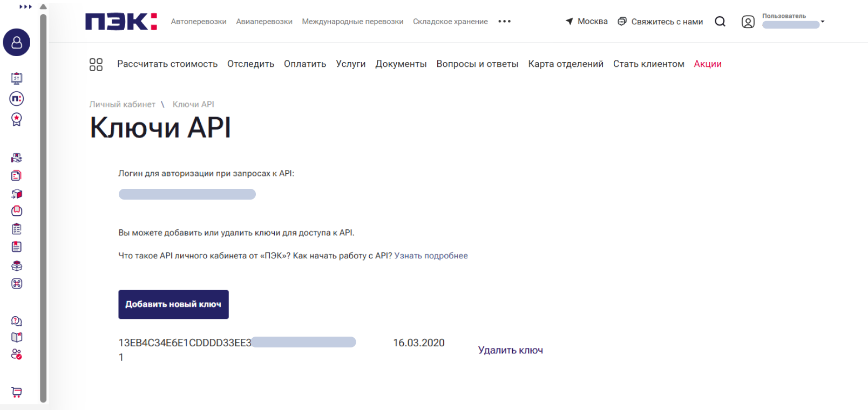This screenshot has height=410, width=868.
Task: Follow the Узнать подробнее link
Action: (431, 256)
